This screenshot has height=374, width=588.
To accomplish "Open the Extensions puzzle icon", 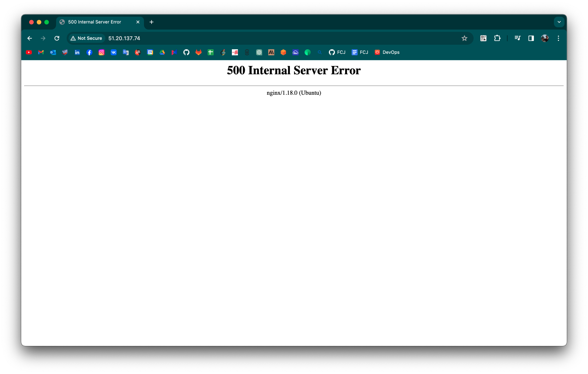I will 497,38.
